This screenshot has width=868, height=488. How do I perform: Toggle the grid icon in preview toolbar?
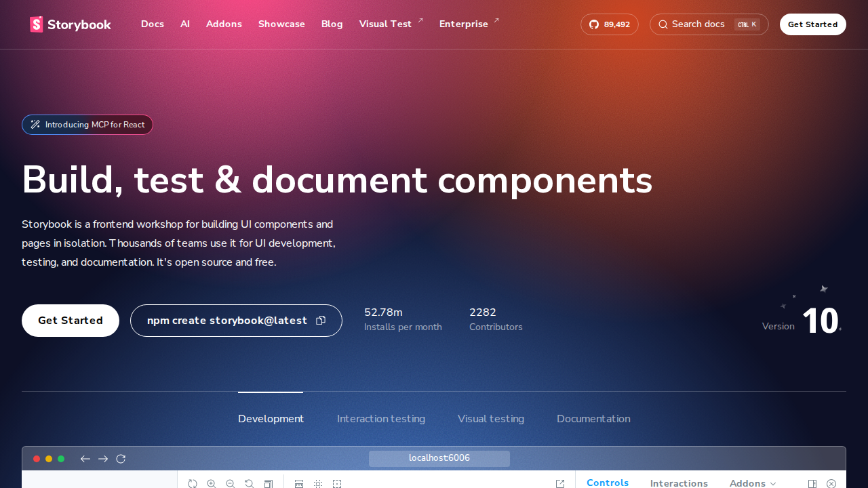coord(318,483)
